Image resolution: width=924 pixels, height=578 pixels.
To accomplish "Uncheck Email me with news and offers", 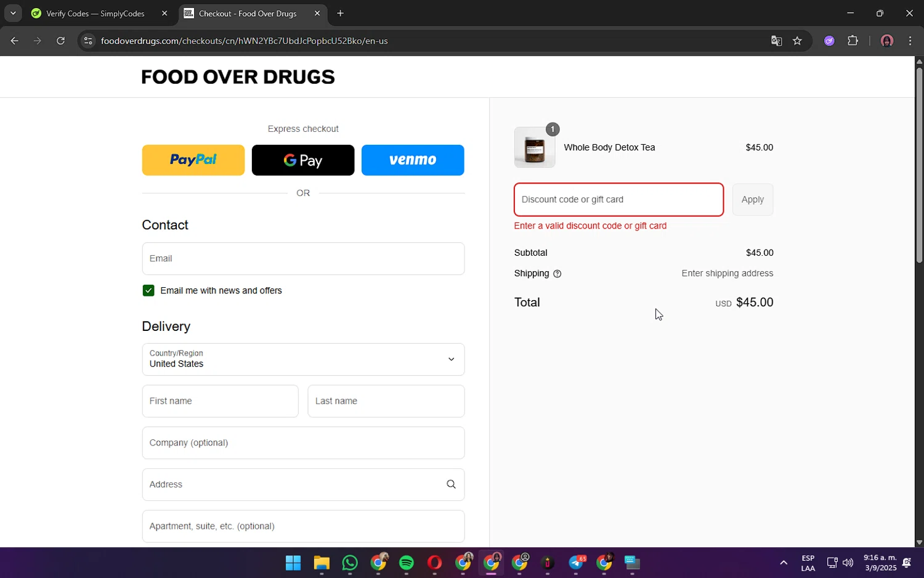I will pyautogui.click(x=148, y=291).
